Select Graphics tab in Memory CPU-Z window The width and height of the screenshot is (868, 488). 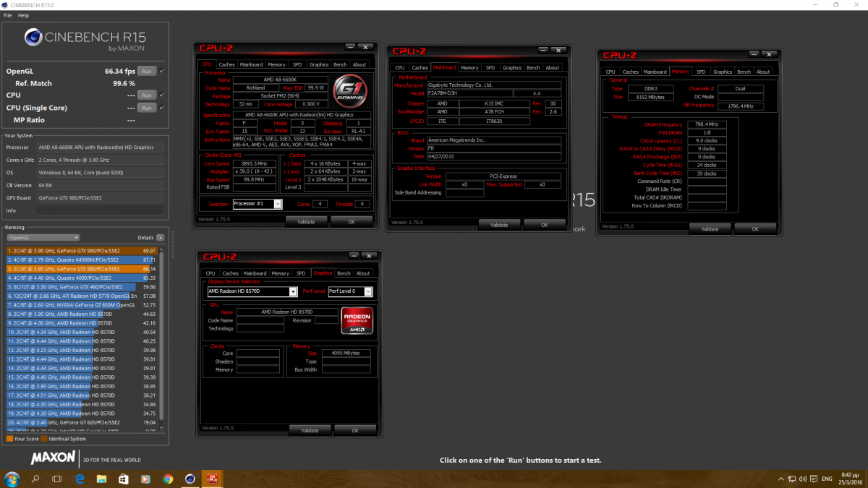pos(723,72)
